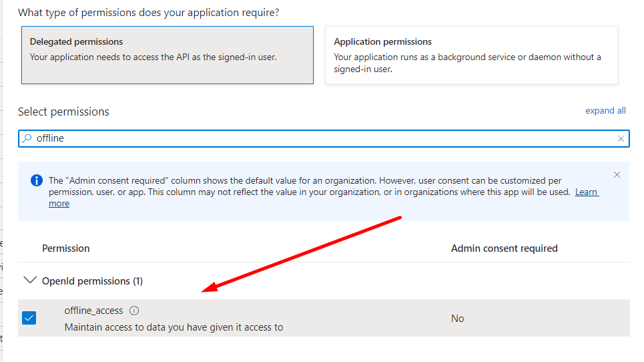Image resolution: width=644 pixels, height=362 pixels.
Task: Click the Permission column header
Action: [65, 248]
